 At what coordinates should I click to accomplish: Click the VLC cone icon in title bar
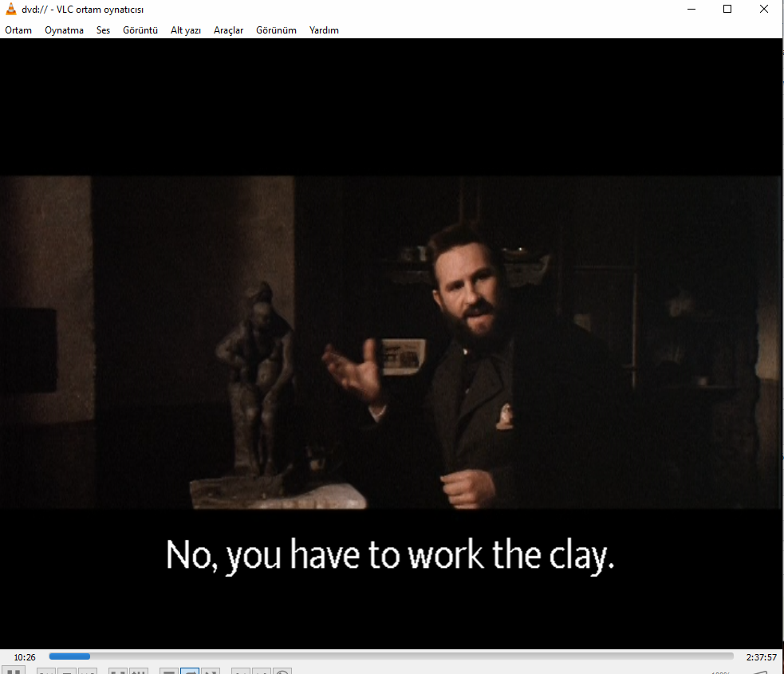tap(10, 9)
